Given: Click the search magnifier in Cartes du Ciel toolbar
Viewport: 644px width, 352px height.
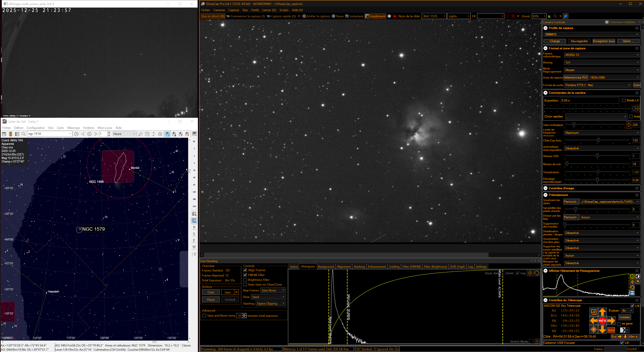Looking at the screenshot, I should [x=23, y=134].
